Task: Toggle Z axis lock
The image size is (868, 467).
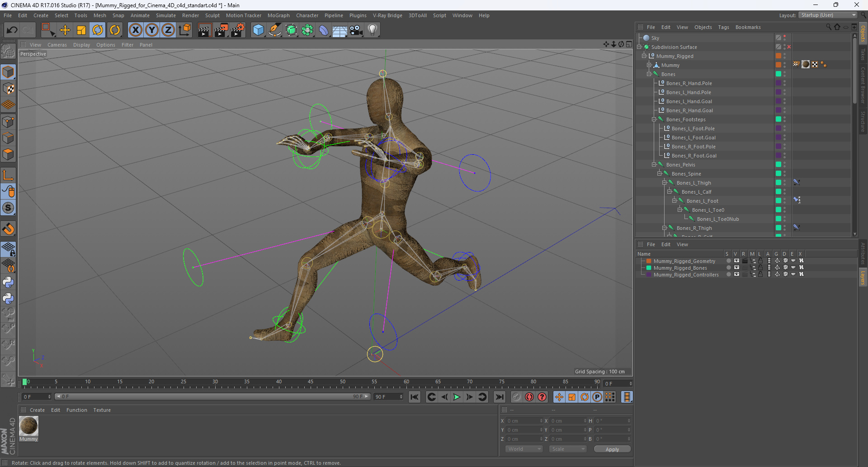Action: [168, 30]
